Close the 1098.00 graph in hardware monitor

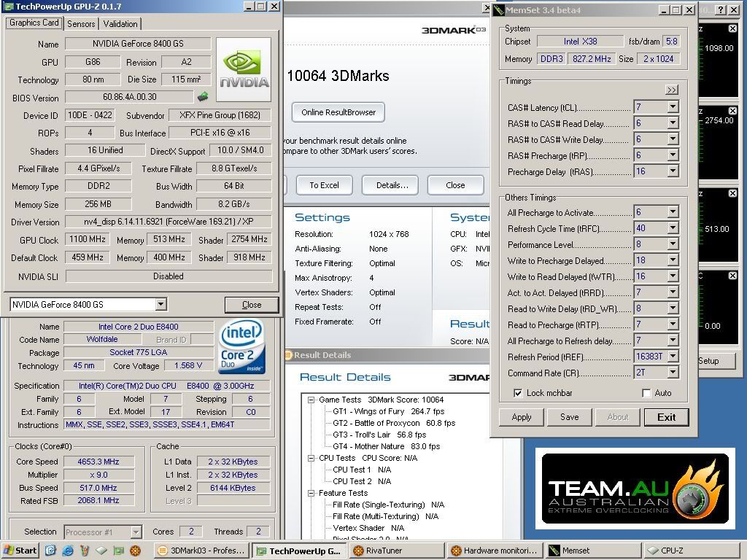pyautogui.click(x=732, y=28)
